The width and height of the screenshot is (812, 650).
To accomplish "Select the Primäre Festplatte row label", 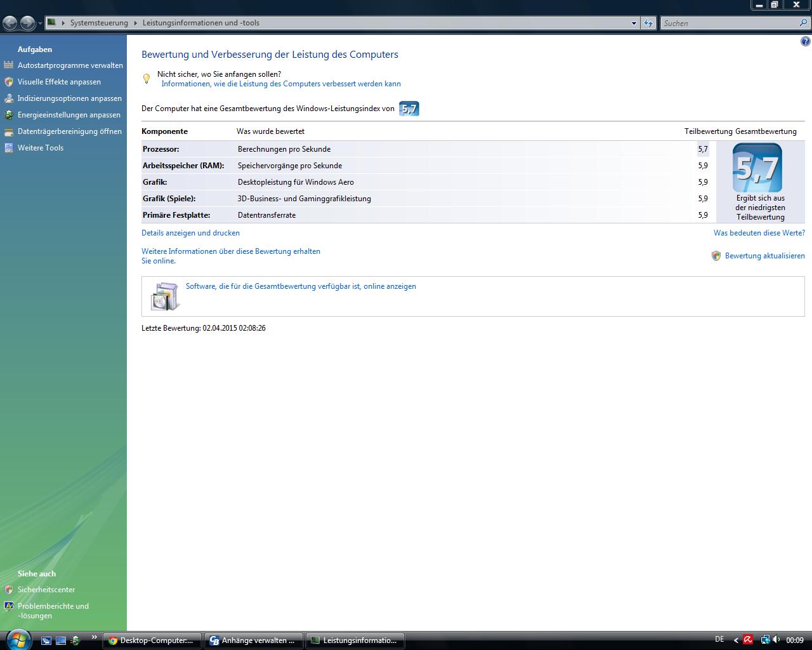I will tap(176, 215).
